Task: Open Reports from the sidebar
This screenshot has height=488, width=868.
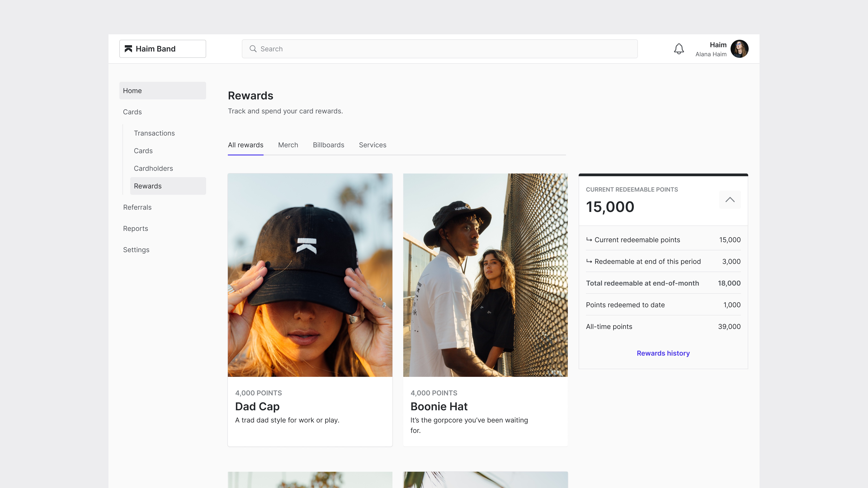Action: point(135,228)
